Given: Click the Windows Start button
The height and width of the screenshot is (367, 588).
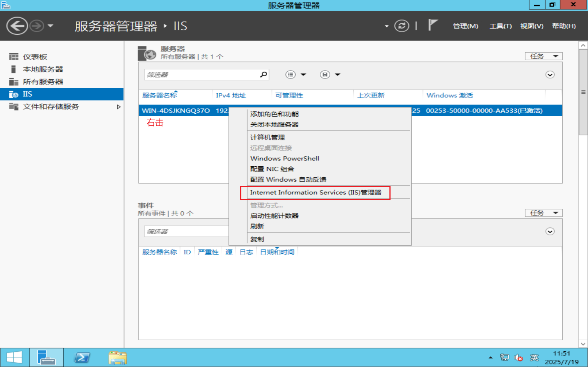Looking at the screenshot, I should point(15,357).
